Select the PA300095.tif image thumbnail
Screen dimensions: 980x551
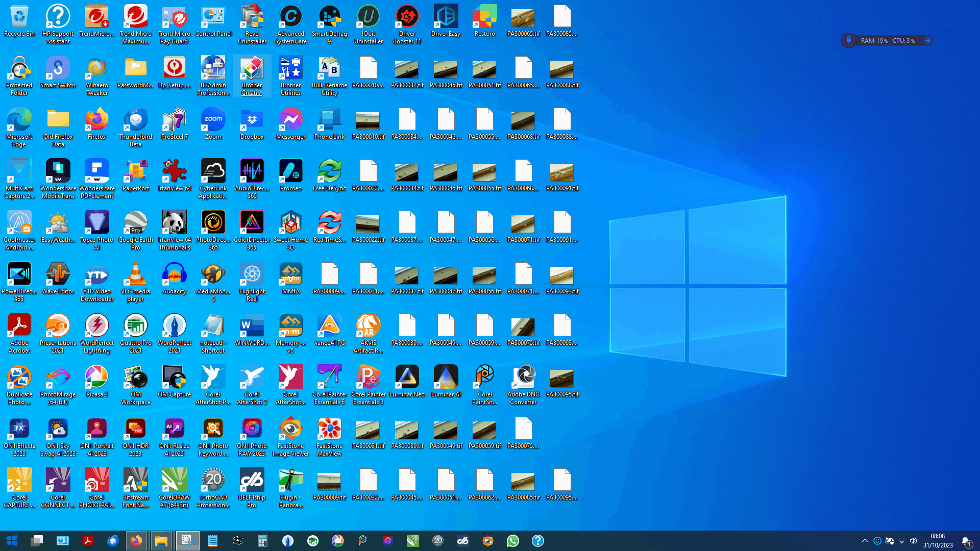click(562, 379)
